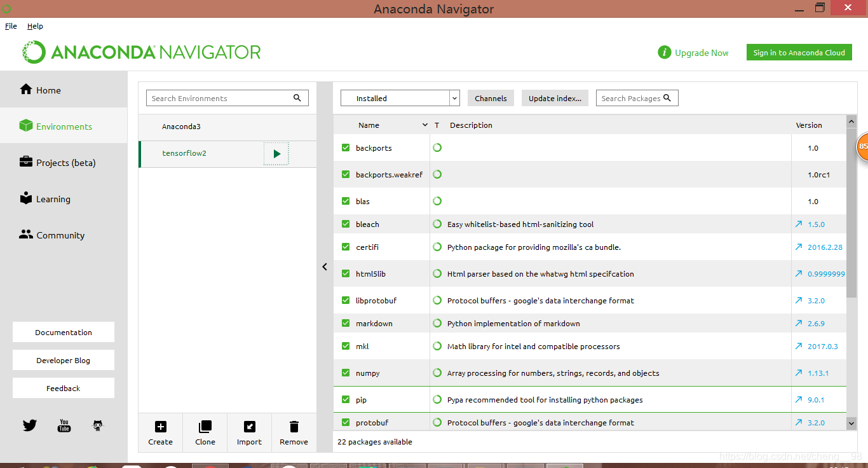Open the Learning section icon
The width and height of the screenshot is (868, 468).
(25, 198)
